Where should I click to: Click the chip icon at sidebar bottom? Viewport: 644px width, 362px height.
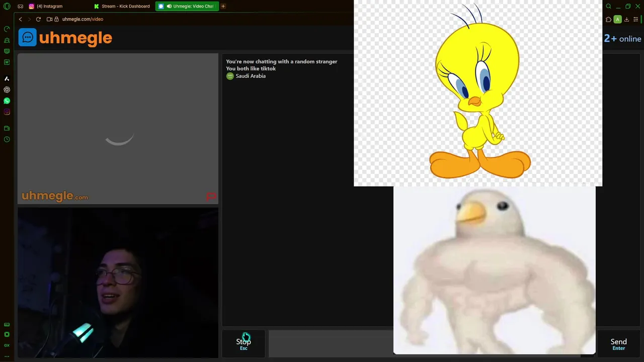point(7,334)
